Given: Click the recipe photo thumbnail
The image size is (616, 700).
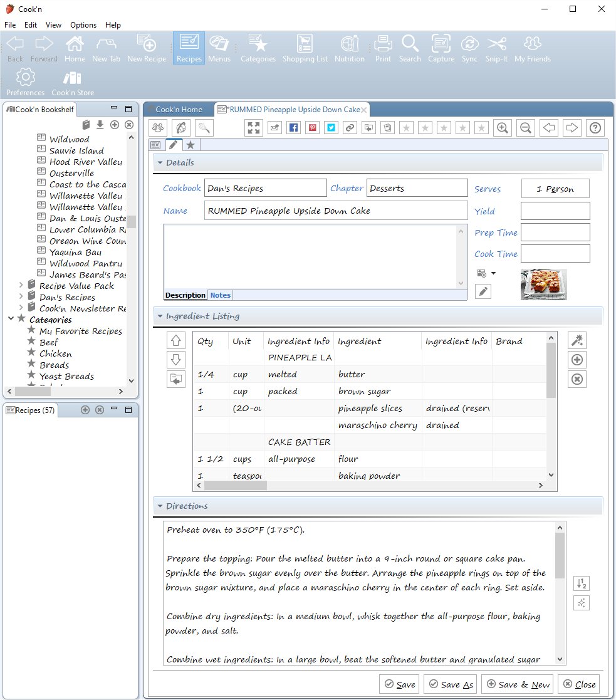Looking at the screenshot, I should click(543, 285).
